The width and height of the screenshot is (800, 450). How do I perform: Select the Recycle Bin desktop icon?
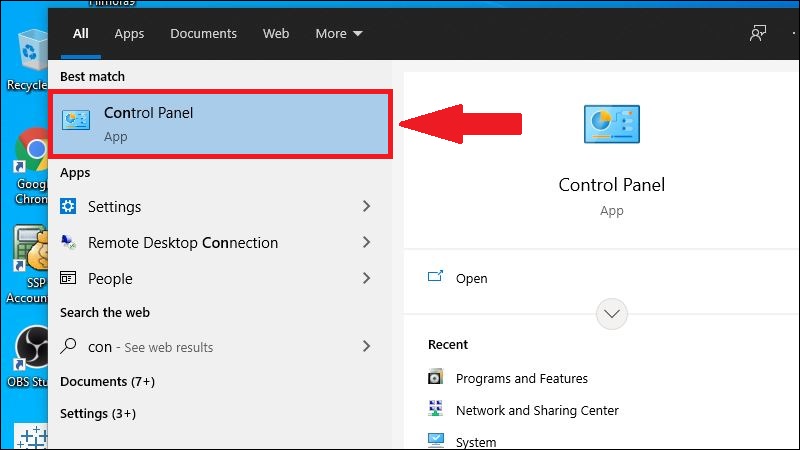pyautogui.click(x=28, y=60)
